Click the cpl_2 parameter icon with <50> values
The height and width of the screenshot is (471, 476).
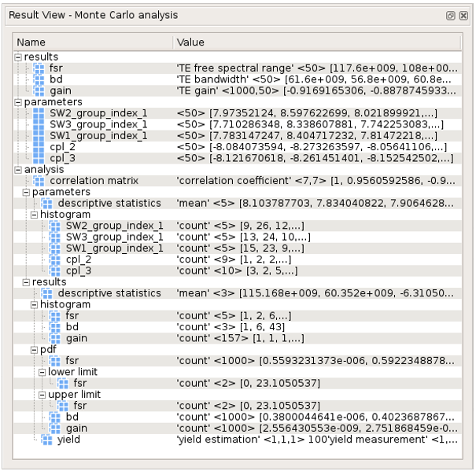(x=39, y=147)
